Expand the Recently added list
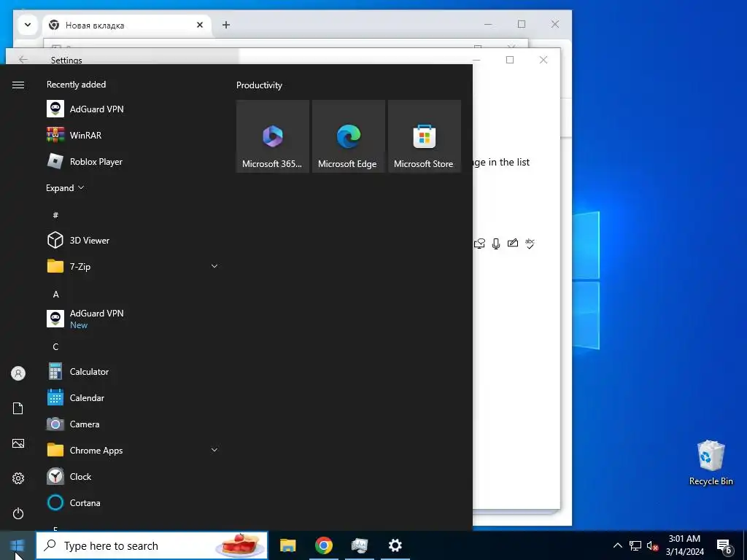The image size is (747, 560). pyautogui.click(x=65, y=187)
